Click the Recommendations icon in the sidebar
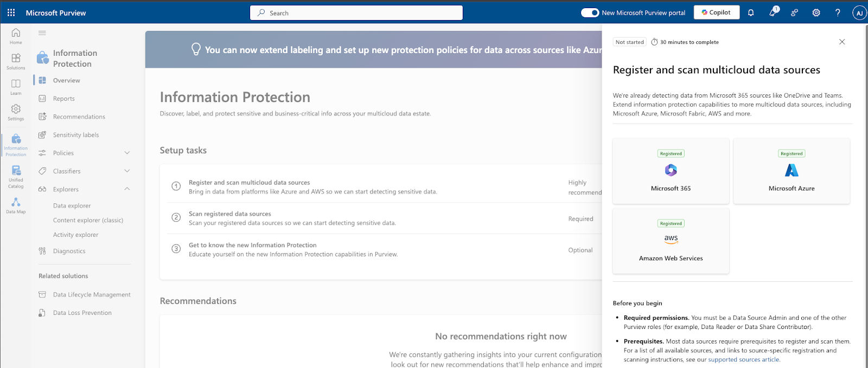This screenshot has width=868, height=368. (x=42, y=117)
